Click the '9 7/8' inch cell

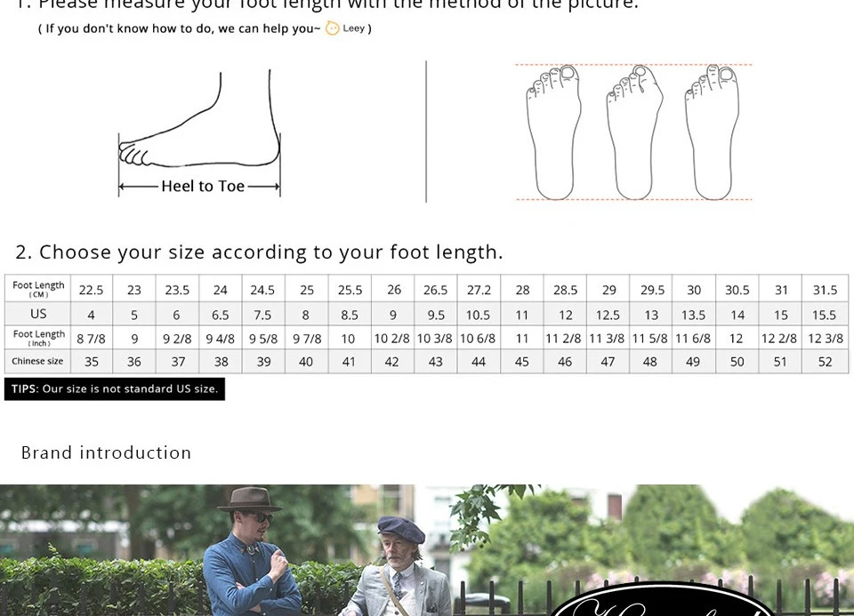pos(307,339)
